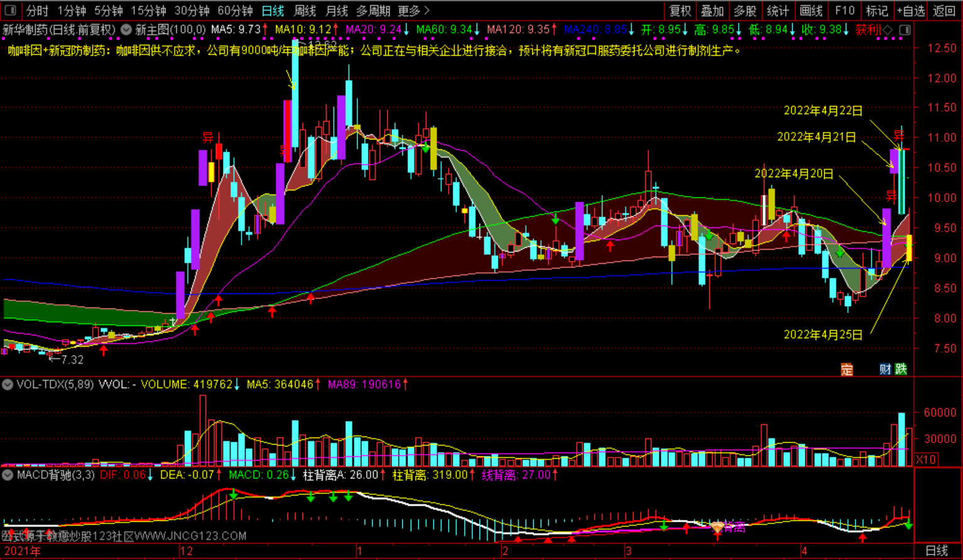Image resolution: width=963 pixels, height=560 pixels.
Task: Click the 2022年4月25日 annotation label
Action: click(823, 335)
